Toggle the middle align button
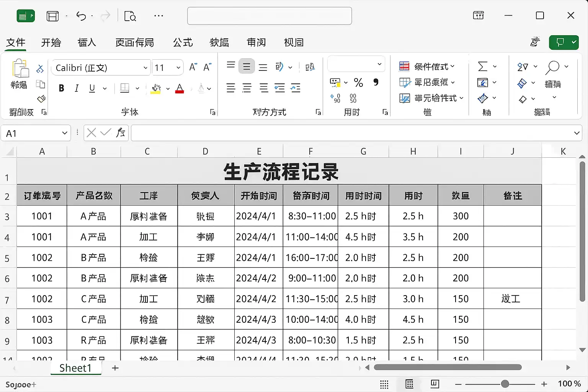588x392 pixels. pos(247,67)
